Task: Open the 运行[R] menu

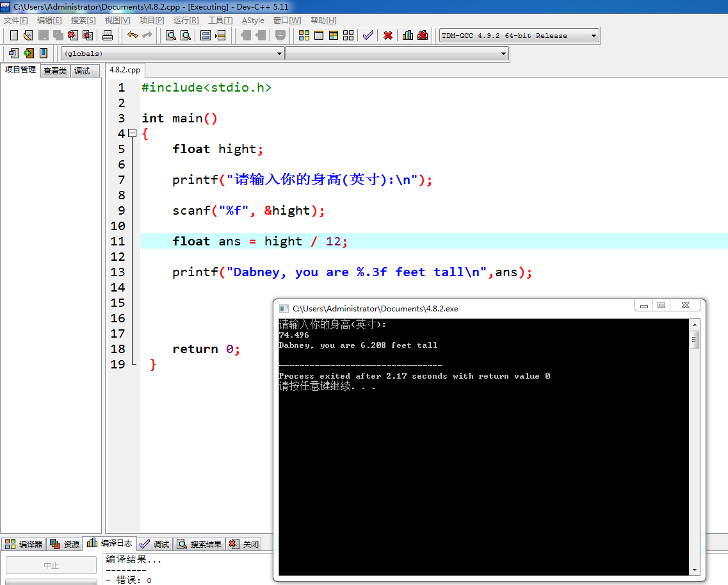Action: point(186,21)
